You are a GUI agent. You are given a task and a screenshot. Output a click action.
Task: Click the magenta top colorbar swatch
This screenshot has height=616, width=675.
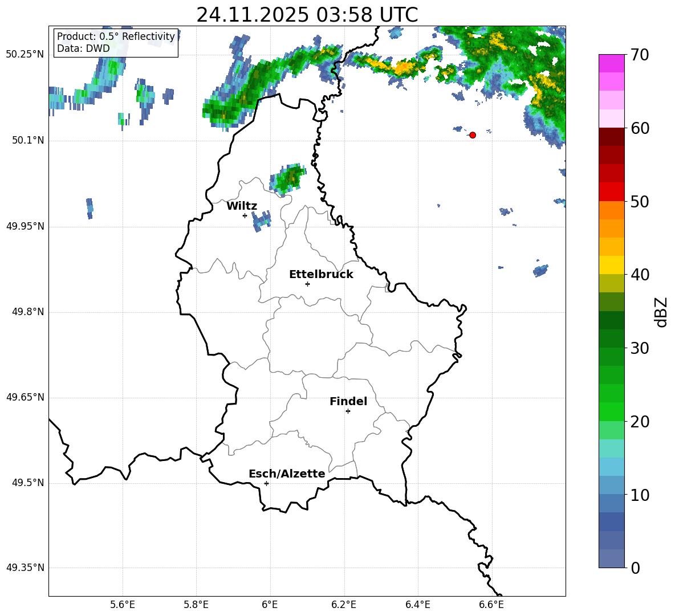point(611,63)
